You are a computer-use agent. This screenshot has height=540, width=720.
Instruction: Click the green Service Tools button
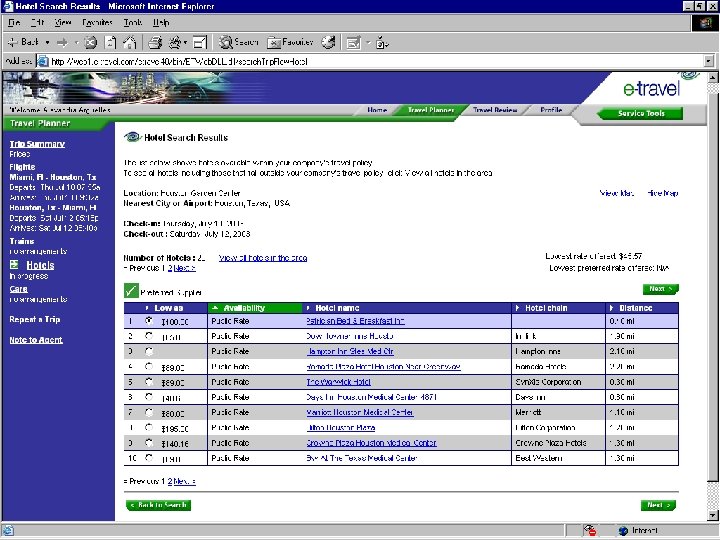point(640,113)
